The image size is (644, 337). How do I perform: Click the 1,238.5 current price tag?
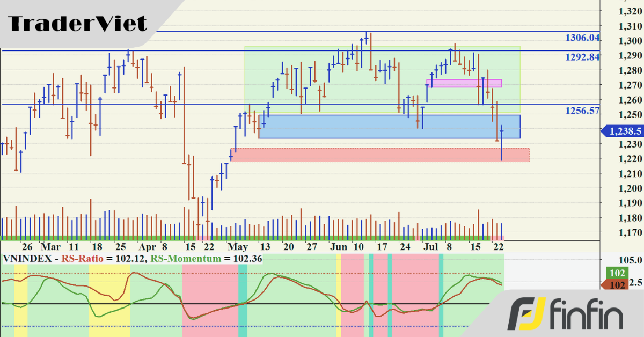click(x=622, y=130)
